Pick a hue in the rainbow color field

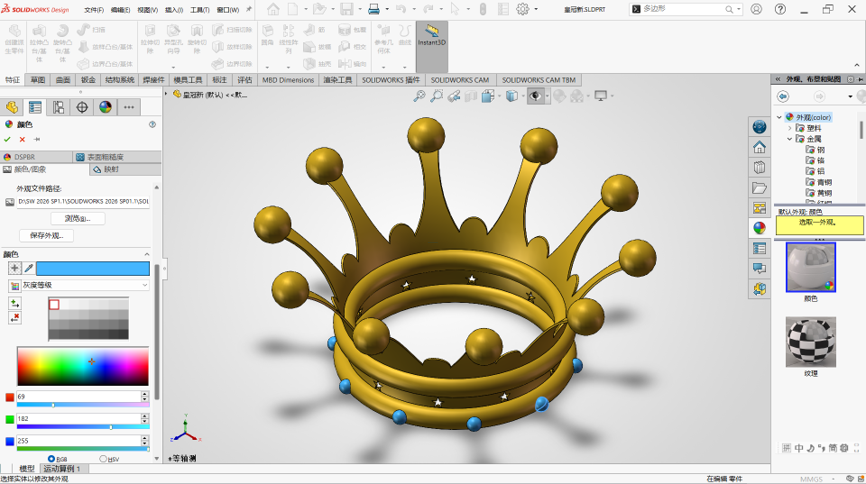83,366
